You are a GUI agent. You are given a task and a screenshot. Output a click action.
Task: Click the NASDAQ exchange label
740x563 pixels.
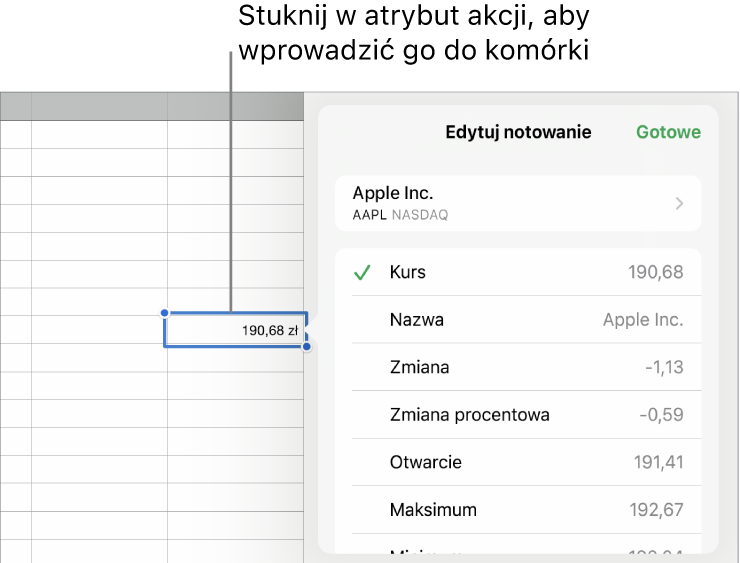coord(420,215)
